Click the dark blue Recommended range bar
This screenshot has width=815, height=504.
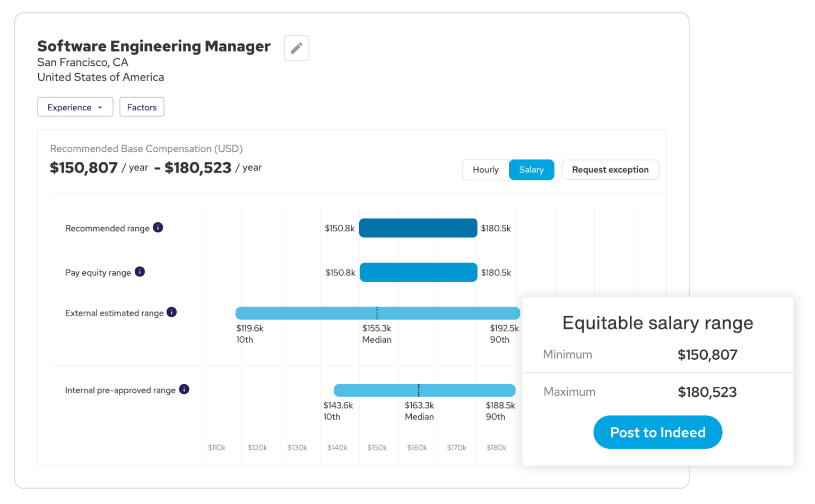pos(418,228)
